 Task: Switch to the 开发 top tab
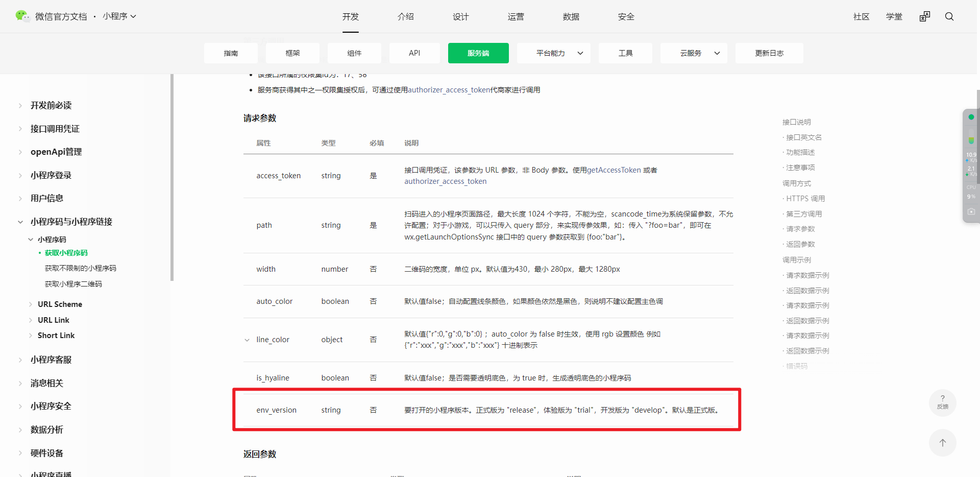click(x=351, y=17)
